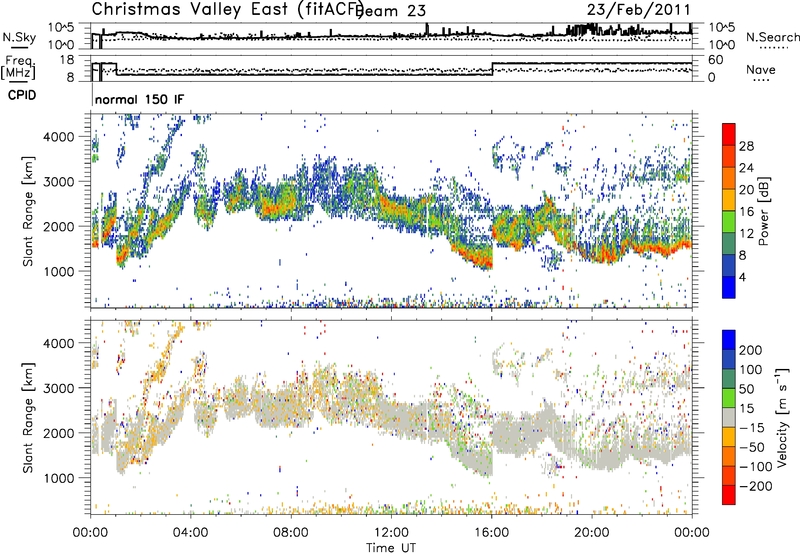Screen dimensions: 800x554
Task: Click the 'Power [dB]' color bar label
Action: (764, 211)
